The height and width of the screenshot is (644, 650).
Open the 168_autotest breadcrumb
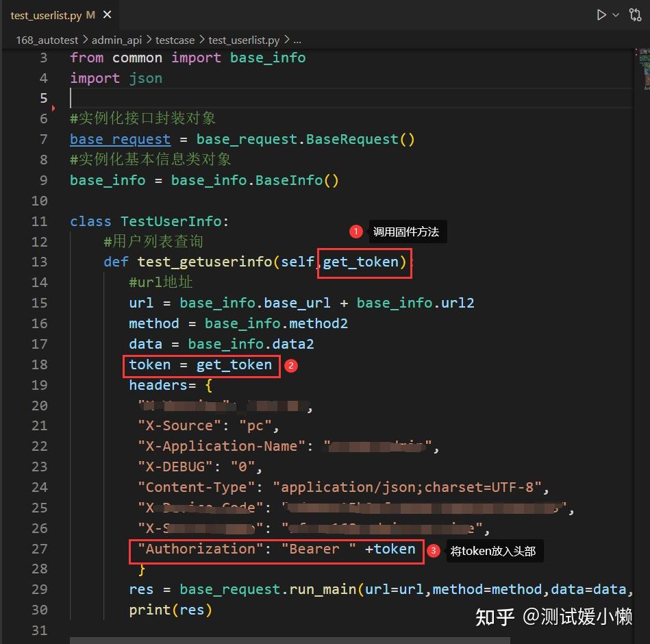pos(47,40)
